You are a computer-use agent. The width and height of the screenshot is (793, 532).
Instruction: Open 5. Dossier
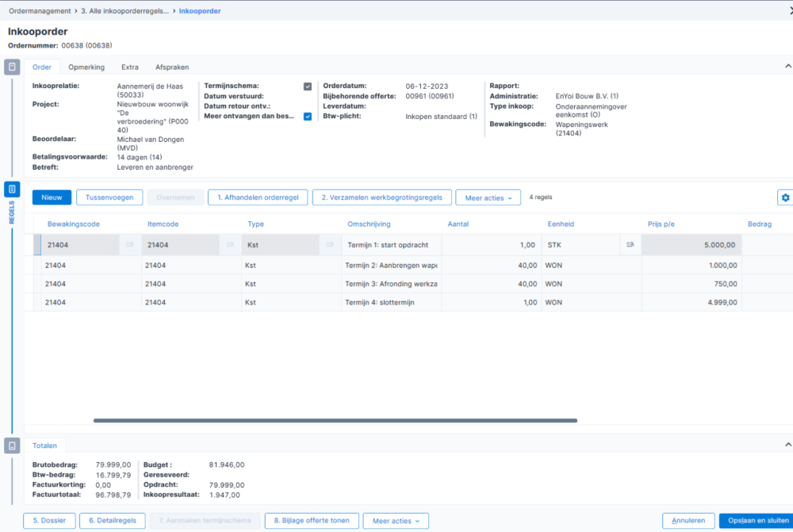(49, 520)
